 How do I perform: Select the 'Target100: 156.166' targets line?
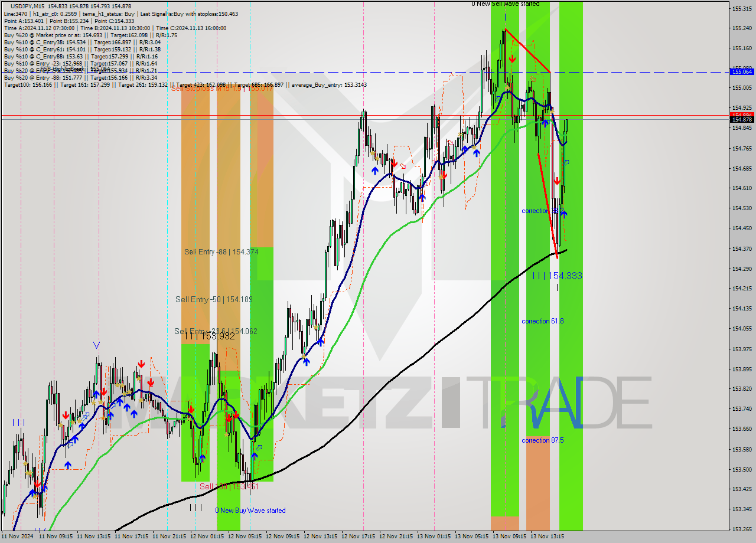tap(185, 84)
